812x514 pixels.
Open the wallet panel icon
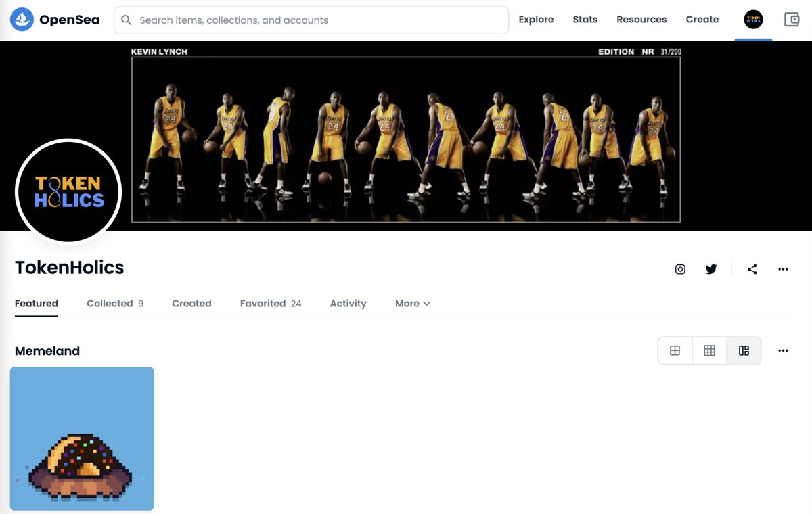click(792, 20)
